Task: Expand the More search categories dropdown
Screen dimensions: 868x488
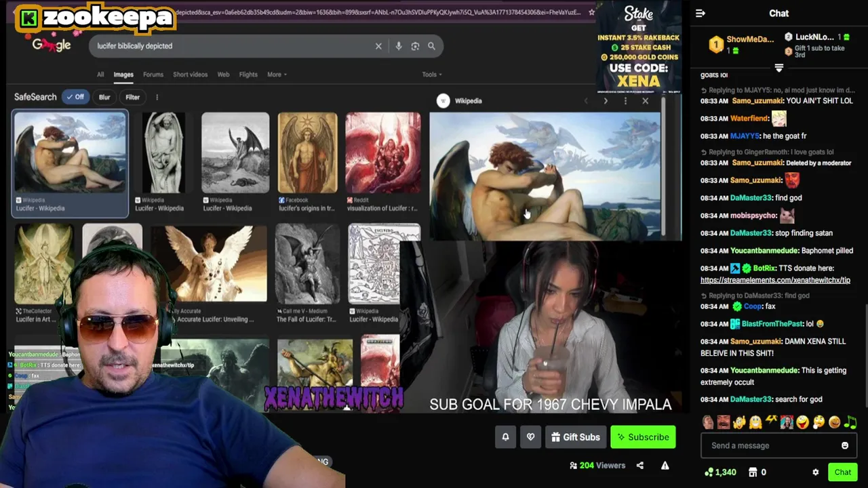Action: [277, 75]
